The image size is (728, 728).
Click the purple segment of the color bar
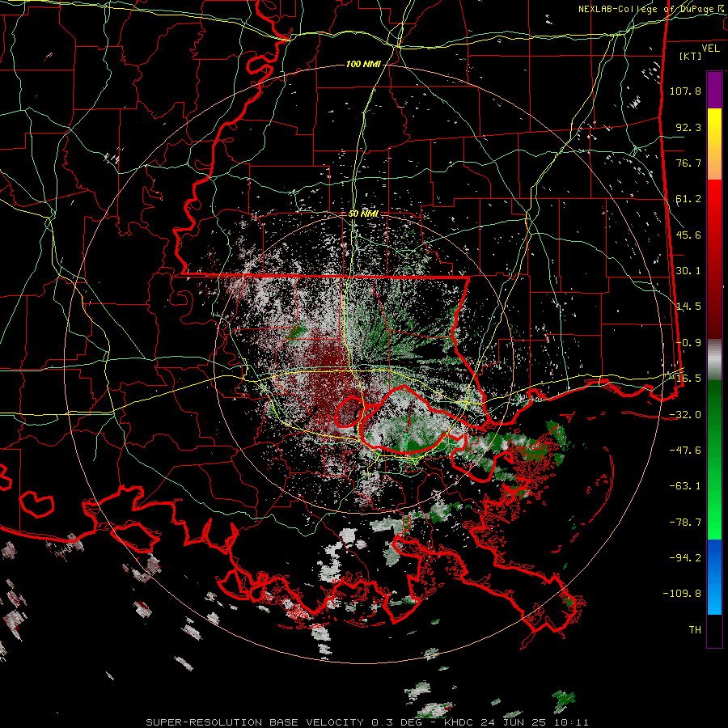click(714, 91)
